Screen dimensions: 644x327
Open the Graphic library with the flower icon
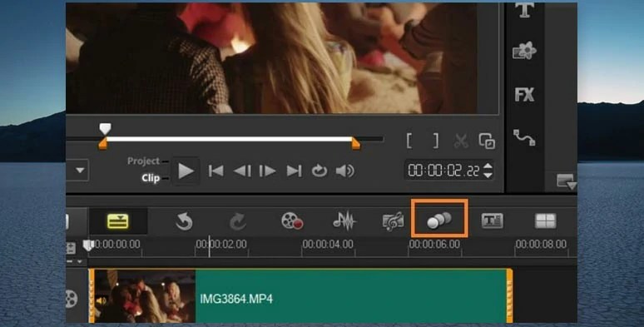pyautogui.click(x=524, y=51)
